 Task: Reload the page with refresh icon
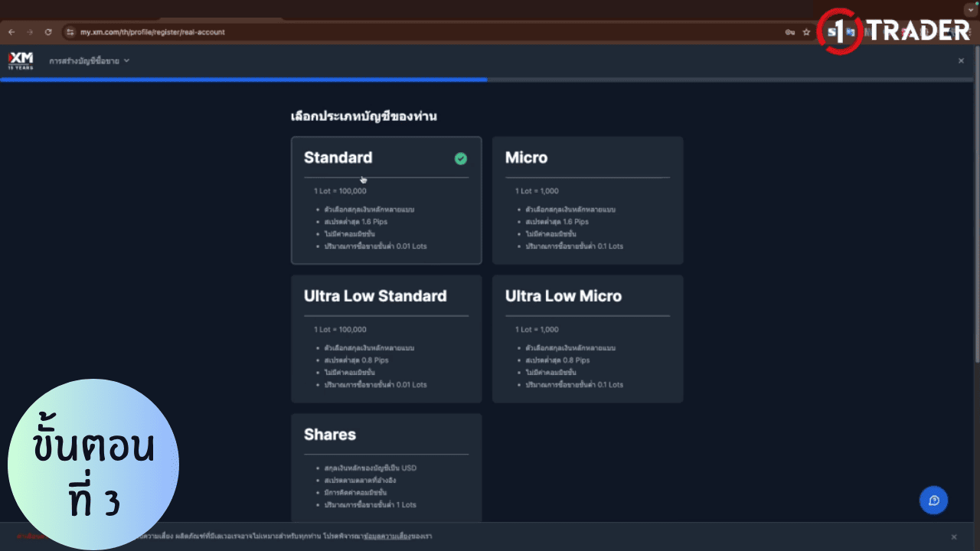click(x=48, y=32)
